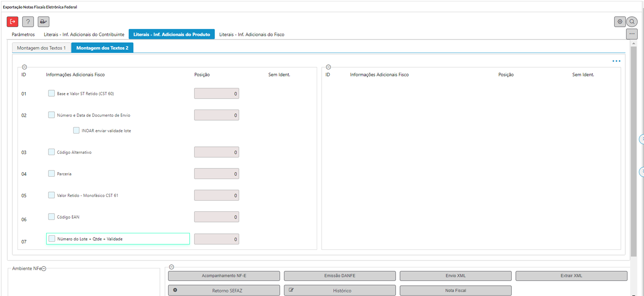Viewport: 644px width, 296px height.
Task: Check the Código EAN option
Action: [x=52, y=216]
